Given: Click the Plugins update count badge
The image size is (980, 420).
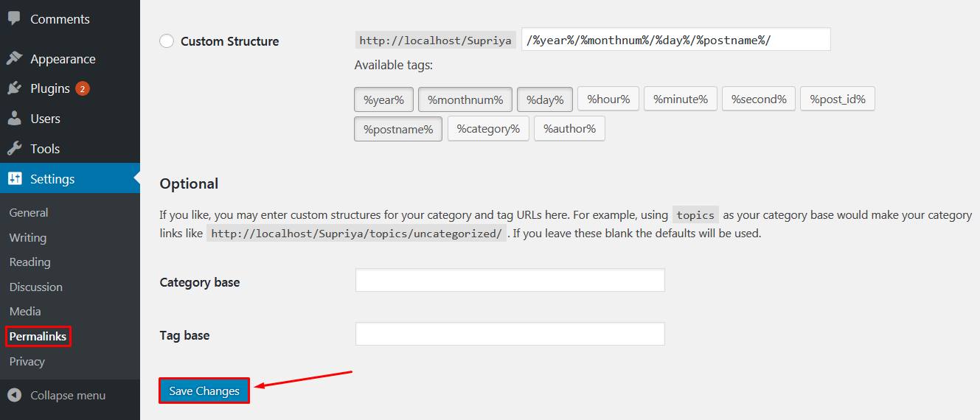Looking at the screenshot, I should pos(83,89).
